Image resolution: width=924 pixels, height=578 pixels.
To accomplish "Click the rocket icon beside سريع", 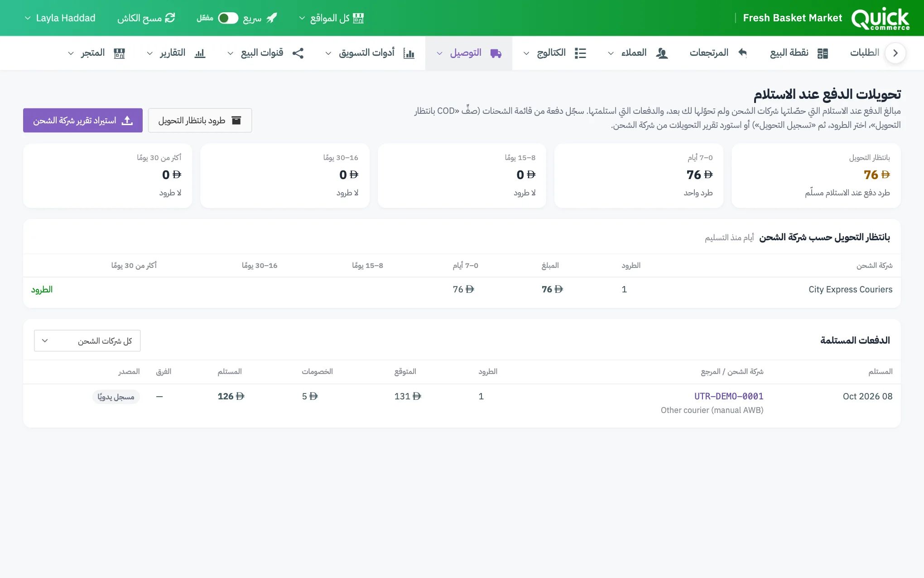I will pyautogui.click(x=271, y=18).
